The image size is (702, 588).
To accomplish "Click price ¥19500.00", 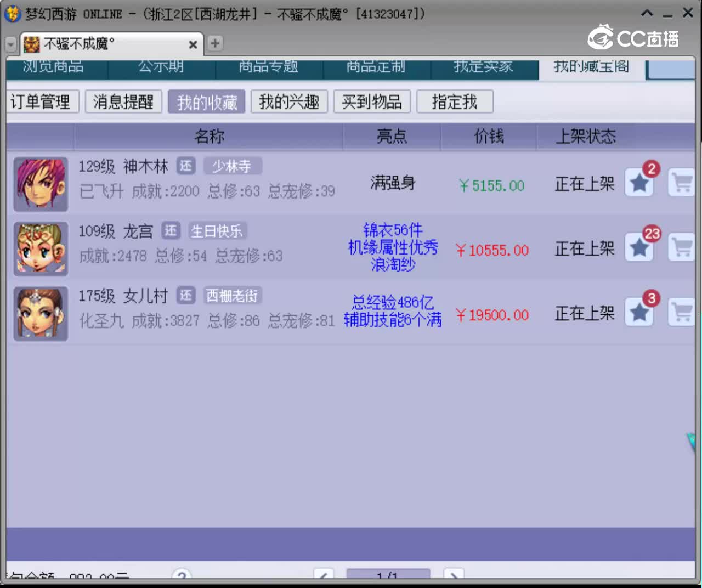I will 492,315.
